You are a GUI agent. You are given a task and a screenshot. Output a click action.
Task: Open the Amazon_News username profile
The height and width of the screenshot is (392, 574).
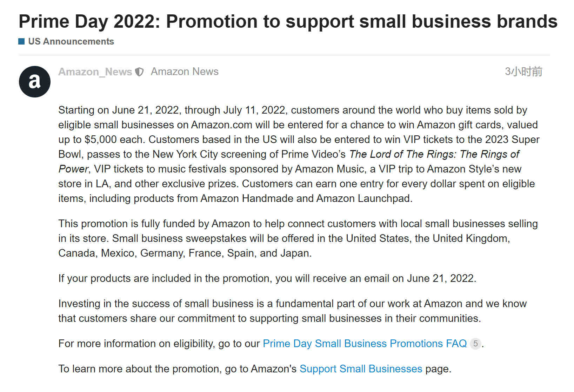pyautogui.click(x=95, y=72)
